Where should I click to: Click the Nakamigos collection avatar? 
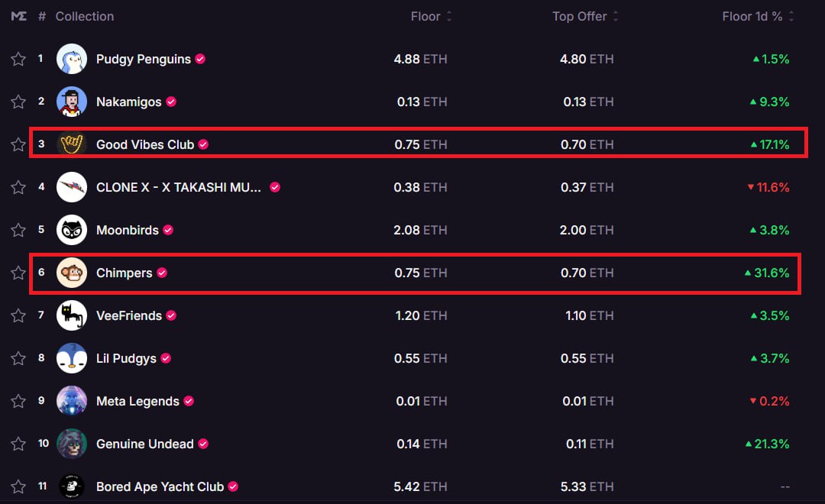pos(72,102)
